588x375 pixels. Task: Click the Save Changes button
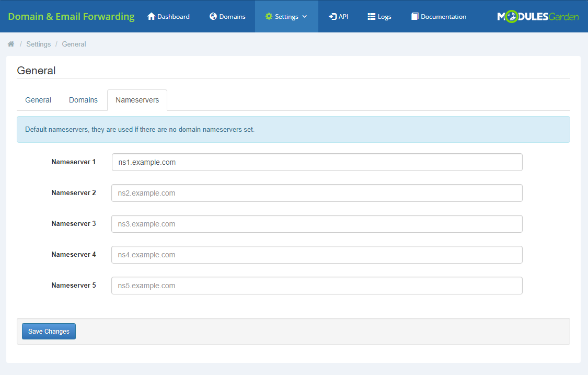[x=49, y=331]
